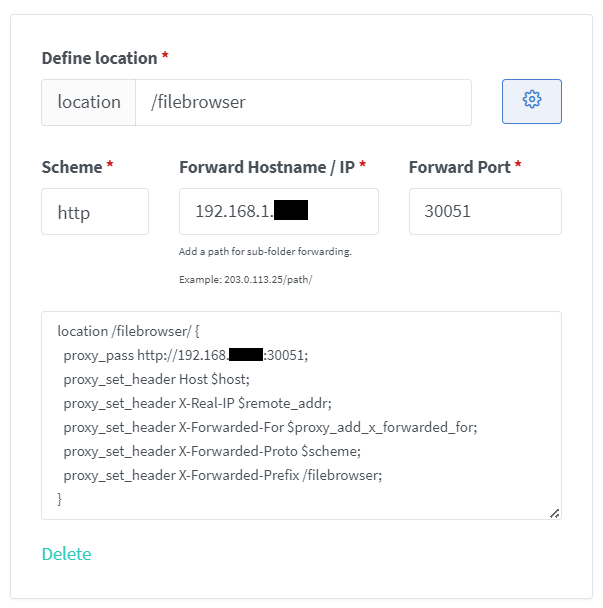This screenshot has width=603, height=608.
Task: Click the Scheme field label
Action: point(72,167)
